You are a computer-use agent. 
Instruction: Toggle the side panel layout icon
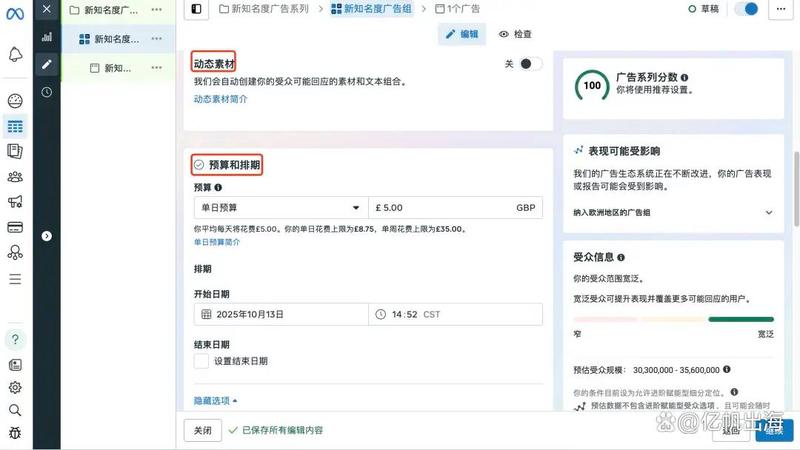(x=197, y=9)
